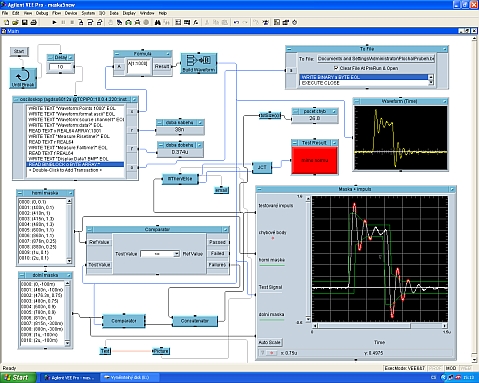Open the Delay object menu button

(x=51, y=57)
